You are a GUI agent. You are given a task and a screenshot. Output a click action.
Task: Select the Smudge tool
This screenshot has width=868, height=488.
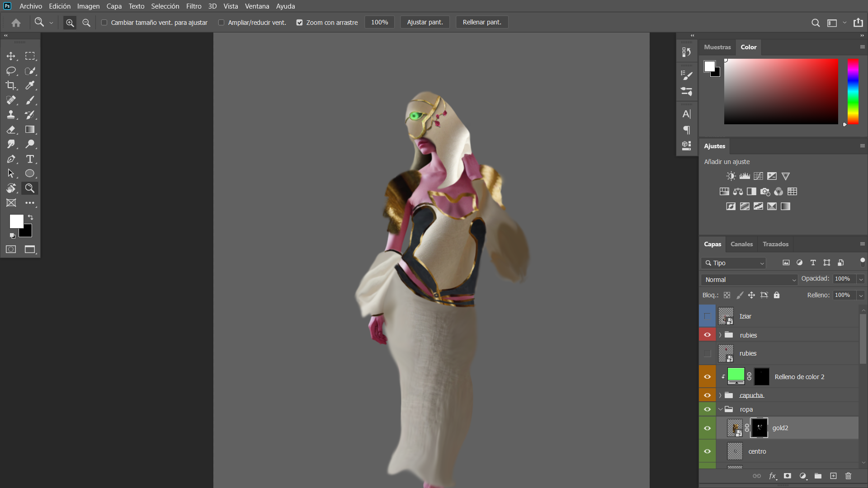(x=11, y=144)
